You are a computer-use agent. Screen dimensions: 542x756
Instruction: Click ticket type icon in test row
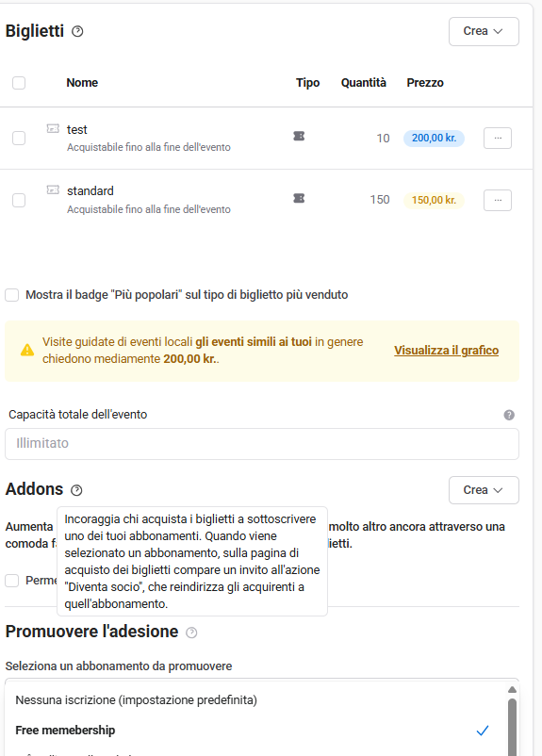pyautogui.click(x=299, y=137)
